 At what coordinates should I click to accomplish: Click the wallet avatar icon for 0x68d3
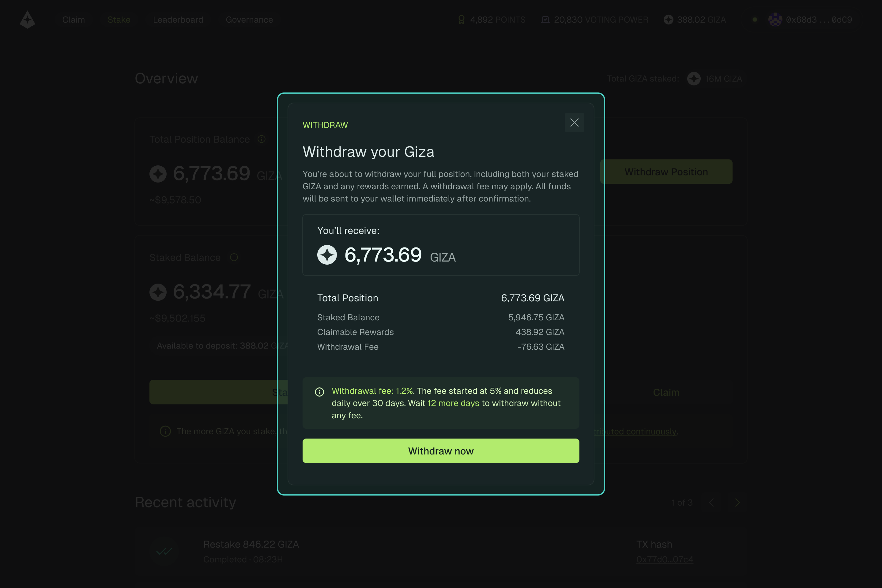pyautogui.click(x=775, y=20)
